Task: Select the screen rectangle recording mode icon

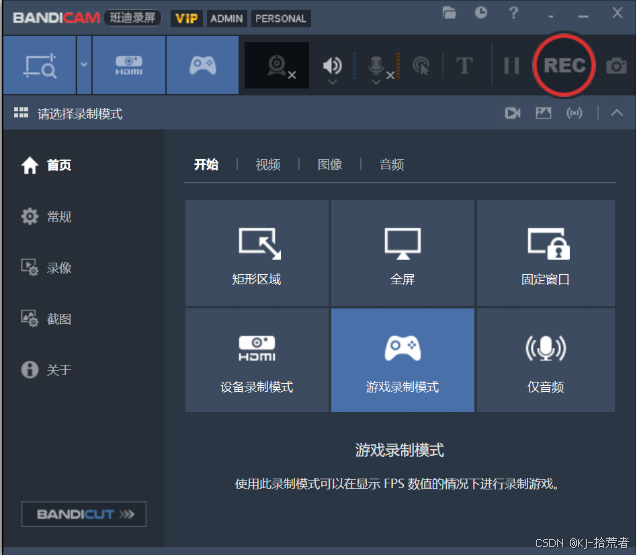Action: point(39,65)
